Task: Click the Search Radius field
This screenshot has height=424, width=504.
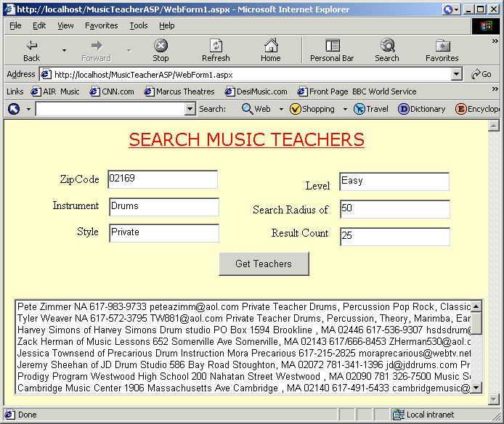Action: [395, 209]
